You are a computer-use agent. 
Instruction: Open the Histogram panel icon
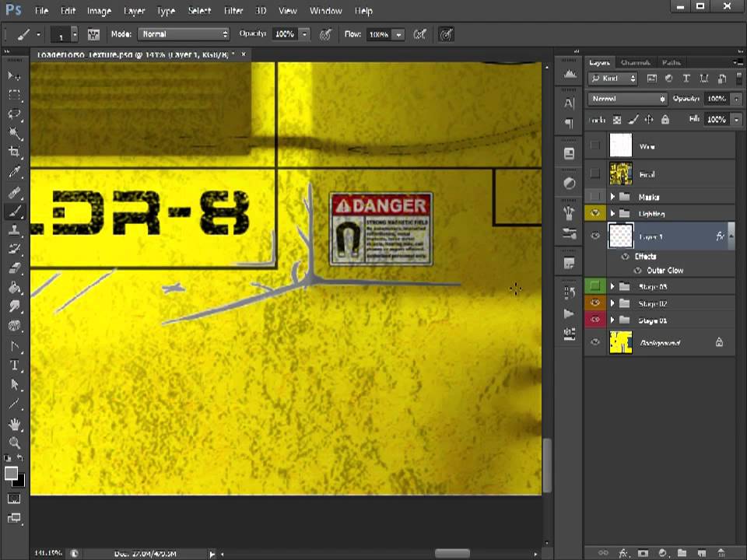(x=570, y=75)
